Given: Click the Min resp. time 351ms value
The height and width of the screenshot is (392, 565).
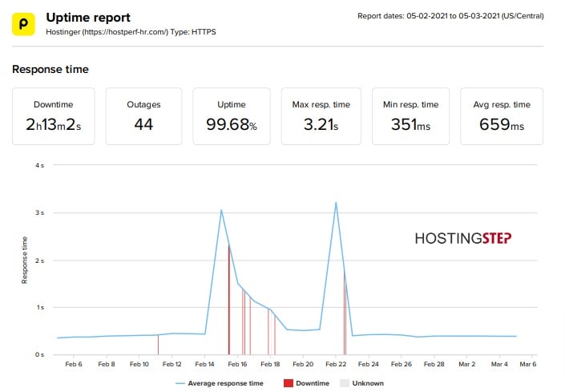Looking at the screenshot, I should [x=411, y=125].
